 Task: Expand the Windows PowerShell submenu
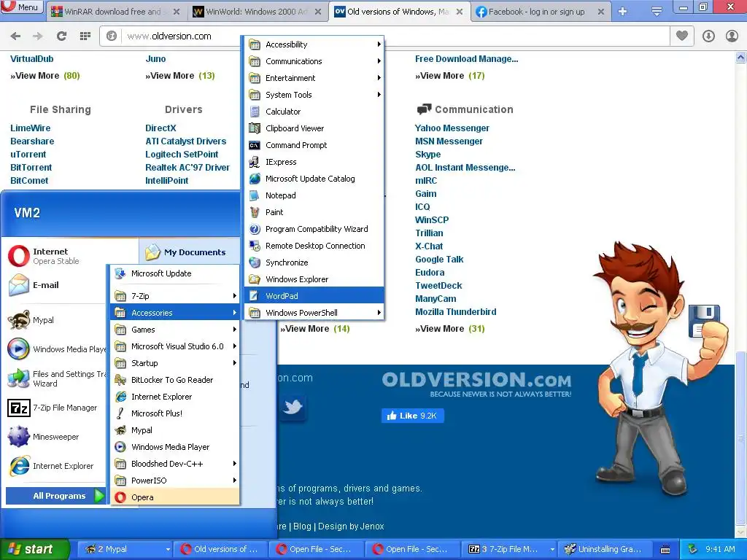tap(314, 313)
